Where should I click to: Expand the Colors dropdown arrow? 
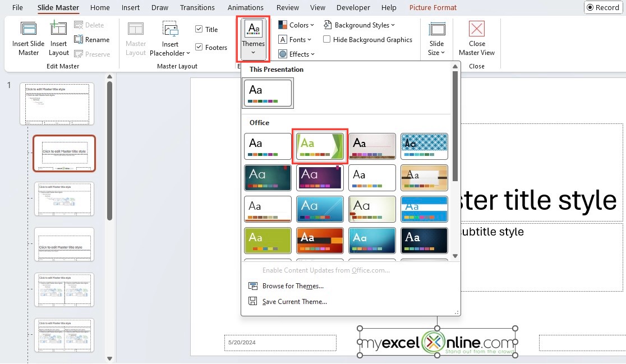coord(312,25)
